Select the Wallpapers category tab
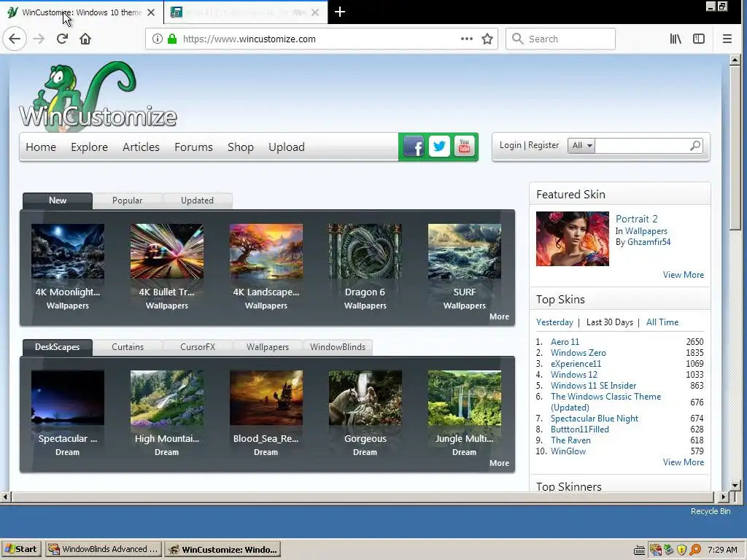 point(268,347)
